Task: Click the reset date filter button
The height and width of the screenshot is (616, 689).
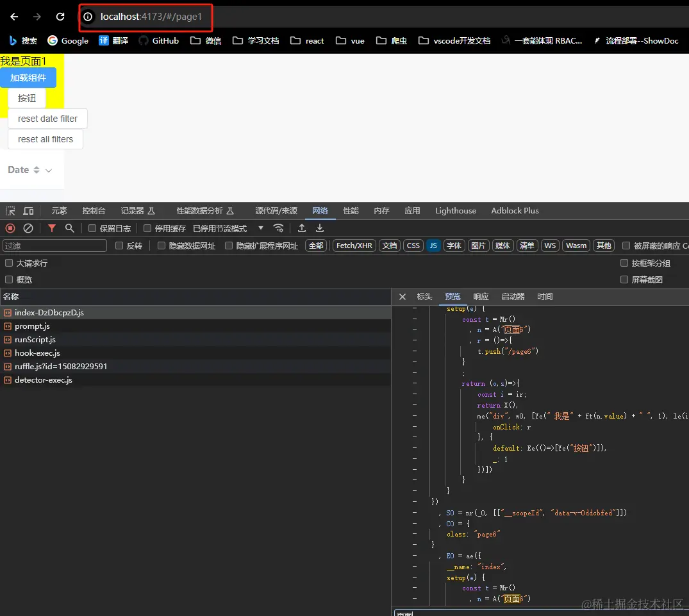Action: [x=47, y=119]
